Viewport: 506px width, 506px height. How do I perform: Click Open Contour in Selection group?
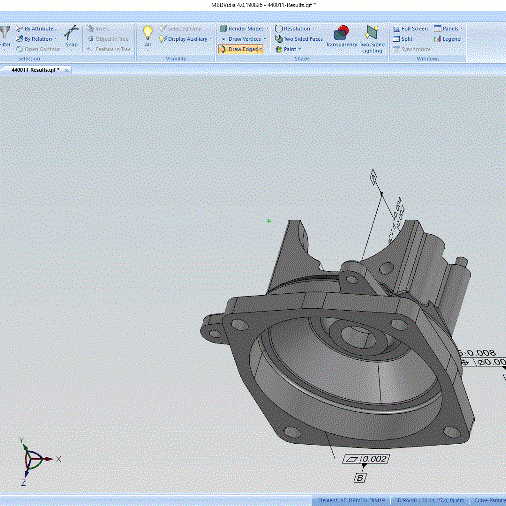[x=38, y=49]
